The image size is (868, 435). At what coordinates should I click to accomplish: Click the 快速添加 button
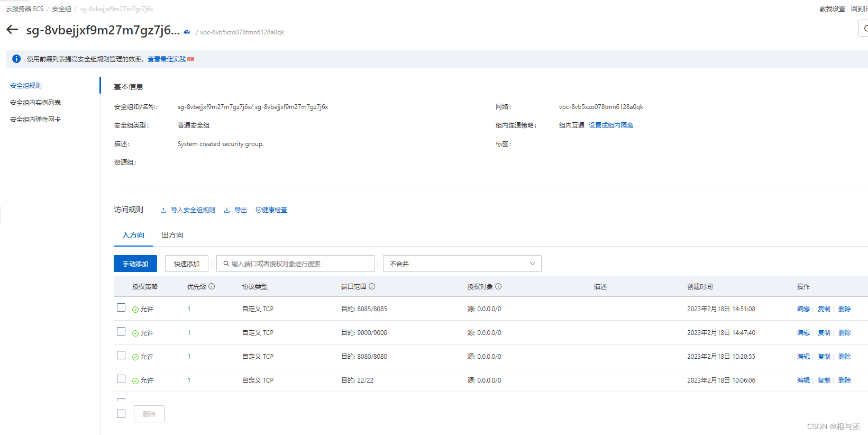coord(187,264)
